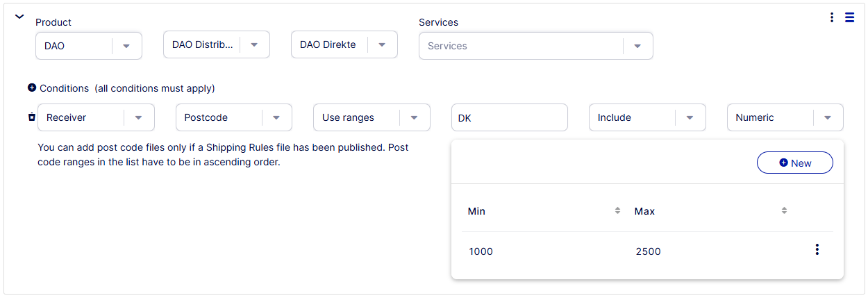Add a condition with the plus icon

(31, 88)
